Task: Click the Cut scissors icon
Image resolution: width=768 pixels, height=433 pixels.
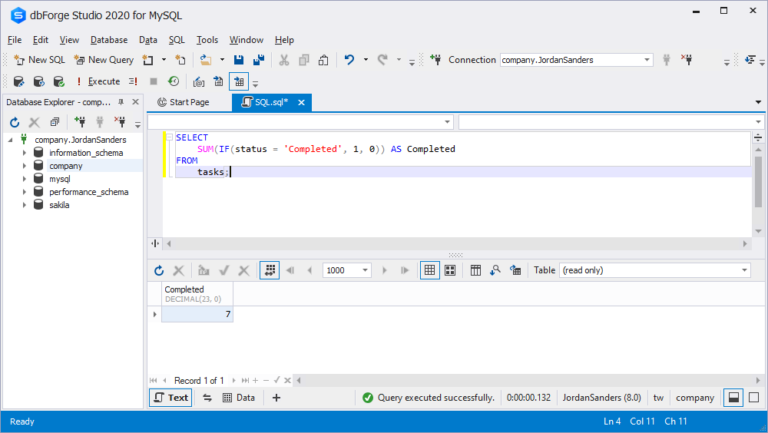Action: (x=284, y=60)
